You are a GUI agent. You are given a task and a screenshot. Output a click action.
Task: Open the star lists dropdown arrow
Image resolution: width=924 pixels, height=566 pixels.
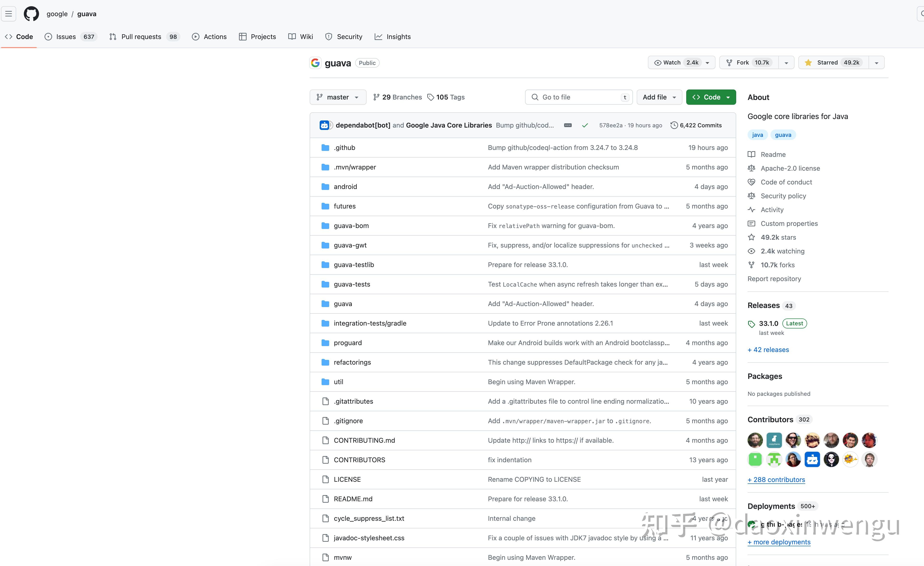click(876, 63)
